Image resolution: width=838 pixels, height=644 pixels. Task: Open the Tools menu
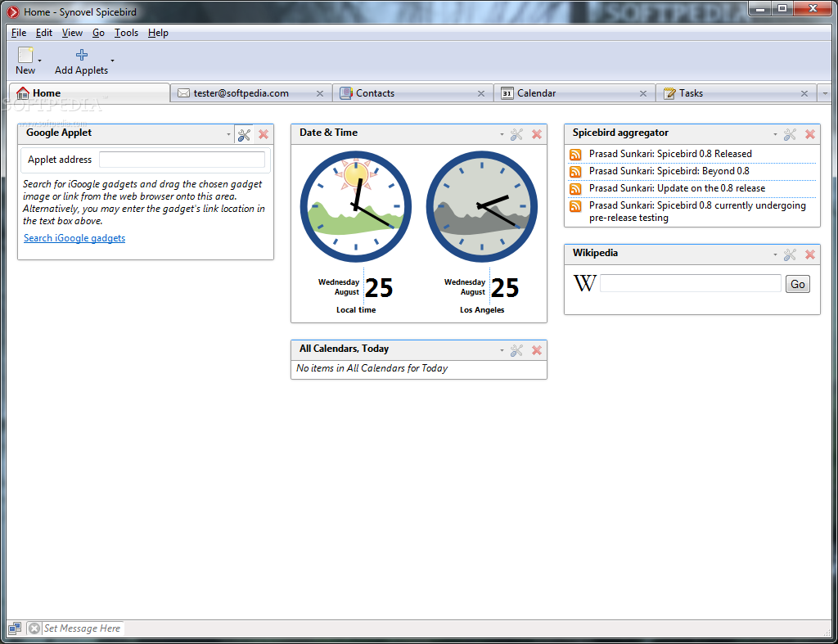(x=126, y=33)
